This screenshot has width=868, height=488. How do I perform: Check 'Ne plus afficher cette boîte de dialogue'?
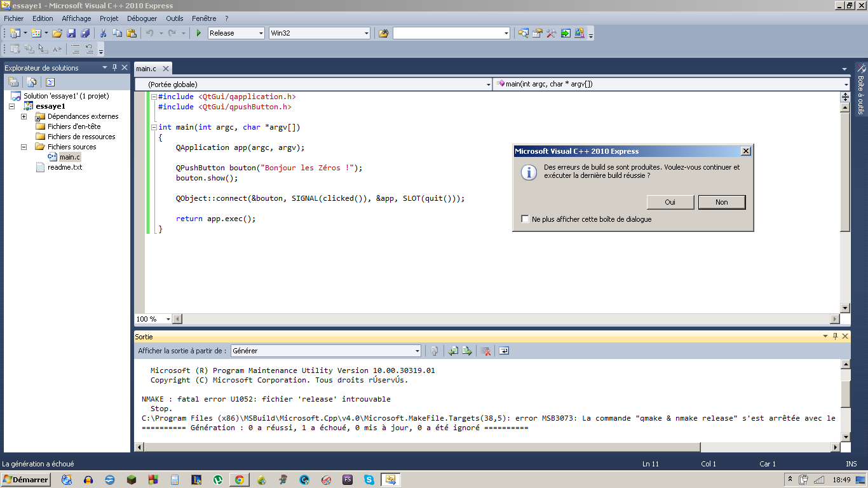(x=525, y=219)
